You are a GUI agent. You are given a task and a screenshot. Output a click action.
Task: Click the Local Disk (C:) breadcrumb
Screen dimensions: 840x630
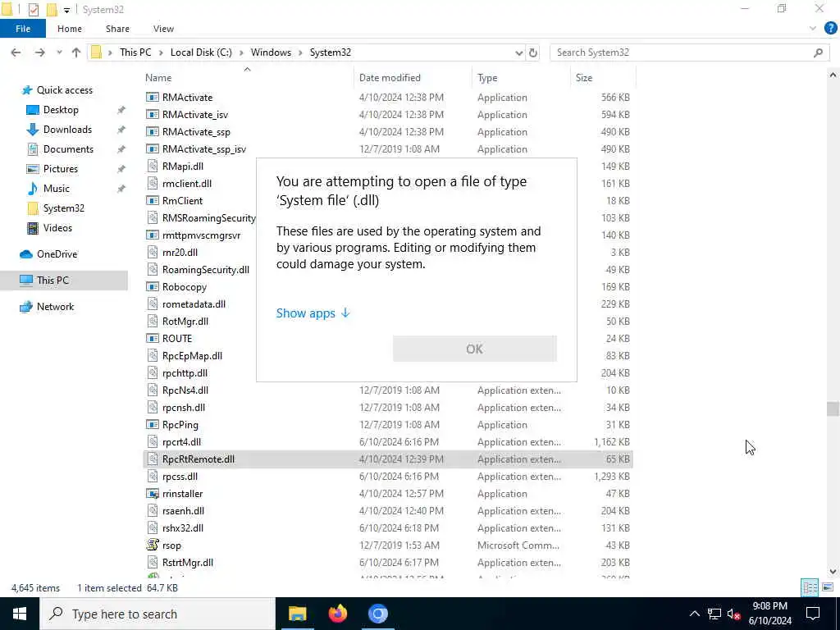(201, 52)
